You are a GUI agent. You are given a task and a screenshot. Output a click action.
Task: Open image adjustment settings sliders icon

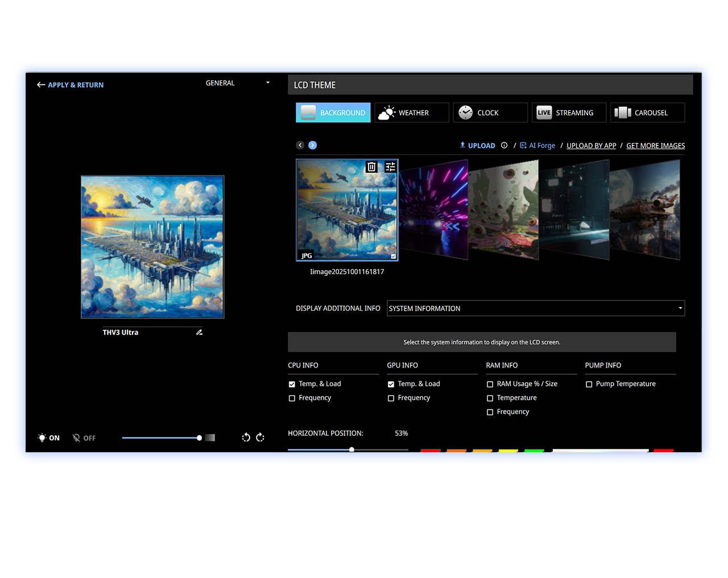390,167
